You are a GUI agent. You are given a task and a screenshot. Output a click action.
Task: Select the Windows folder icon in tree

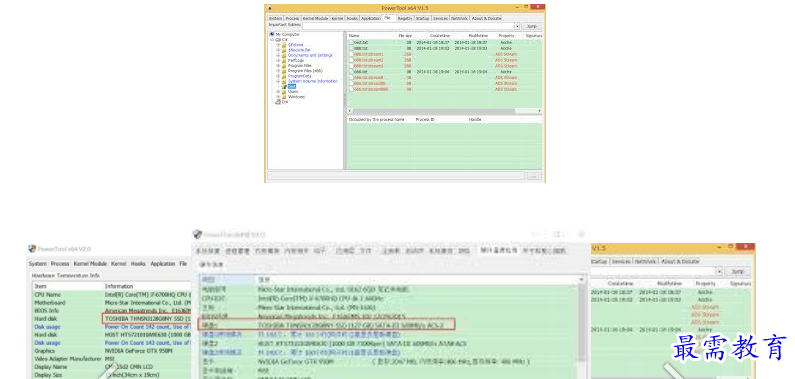(x=284, y=97)
